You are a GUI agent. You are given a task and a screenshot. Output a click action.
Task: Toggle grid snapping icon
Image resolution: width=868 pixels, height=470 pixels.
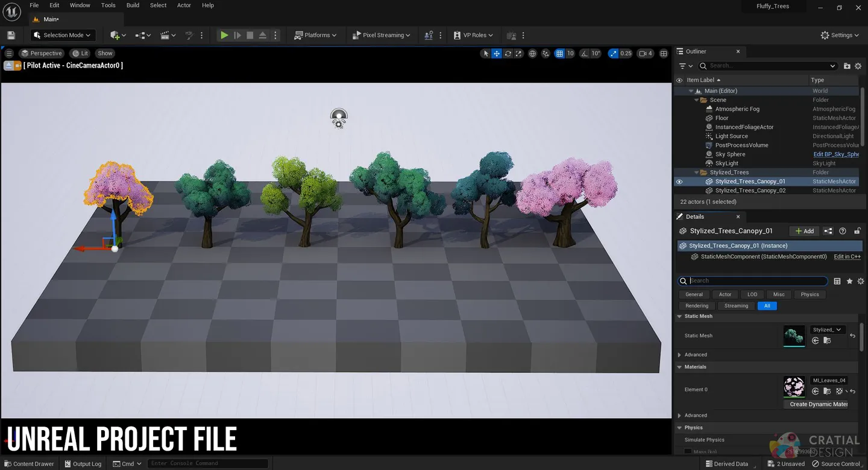[559, 53]
